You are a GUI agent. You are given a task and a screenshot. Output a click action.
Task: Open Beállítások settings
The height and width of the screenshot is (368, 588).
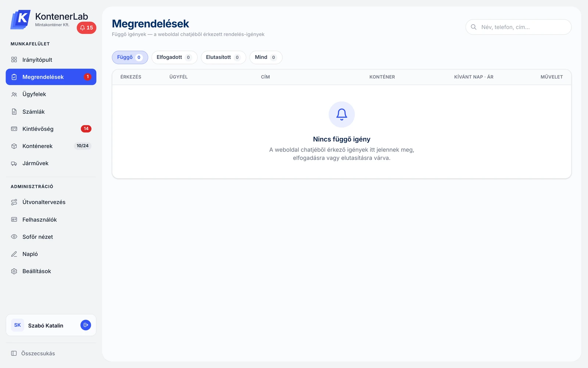click(51, 271)
